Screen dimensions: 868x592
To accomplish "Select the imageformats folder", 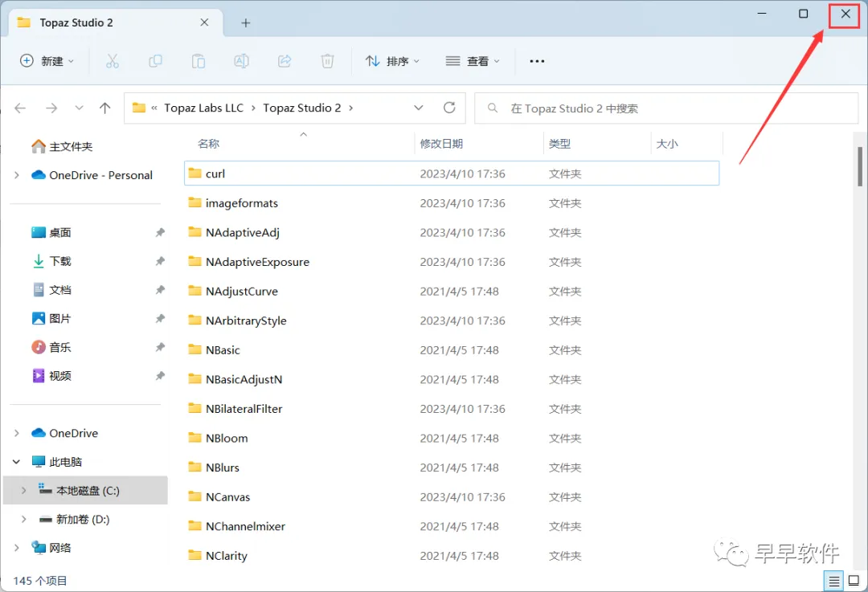I will click(452, 203).
